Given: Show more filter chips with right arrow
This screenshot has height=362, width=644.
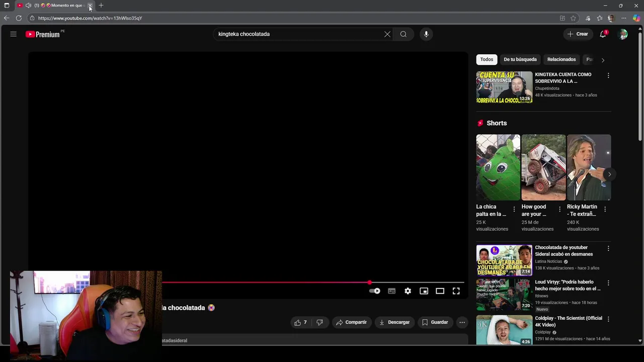Looking at the screenshot, I should (x=603, y=60).
